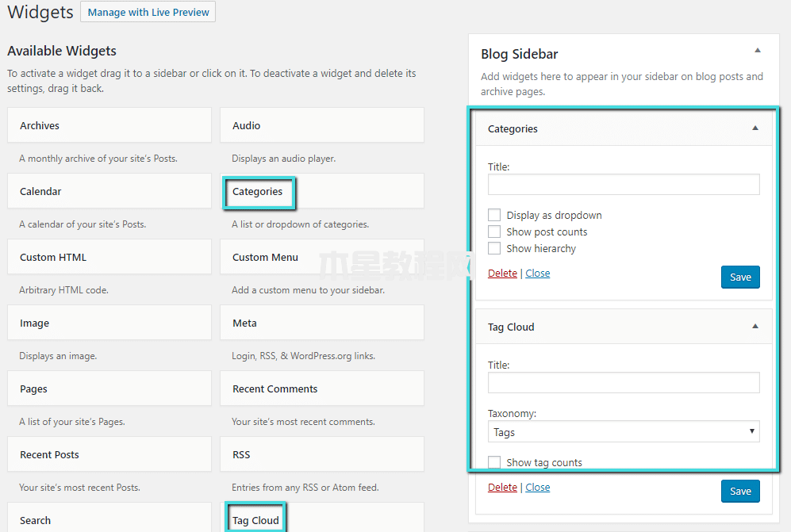This screenshot has height=532, width=791.
Task: Select the Pages available widget
Action: pyautogui.click(x=109, y=388)
